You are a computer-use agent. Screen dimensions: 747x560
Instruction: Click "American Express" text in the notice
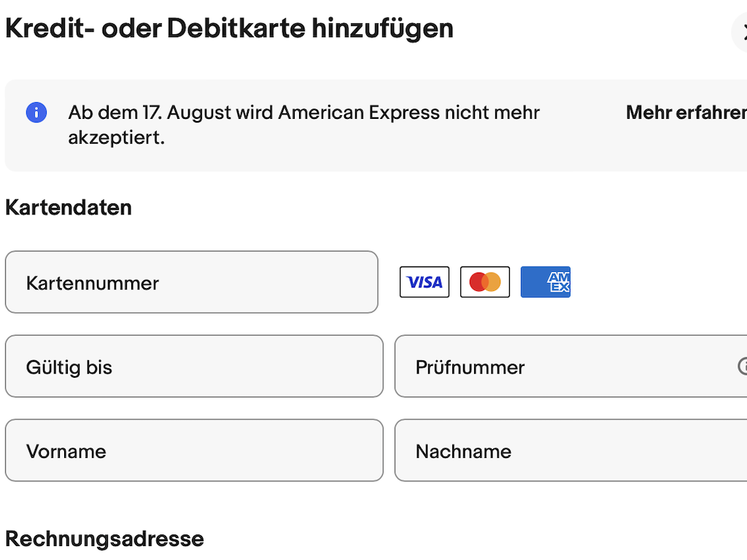[338, 113]
